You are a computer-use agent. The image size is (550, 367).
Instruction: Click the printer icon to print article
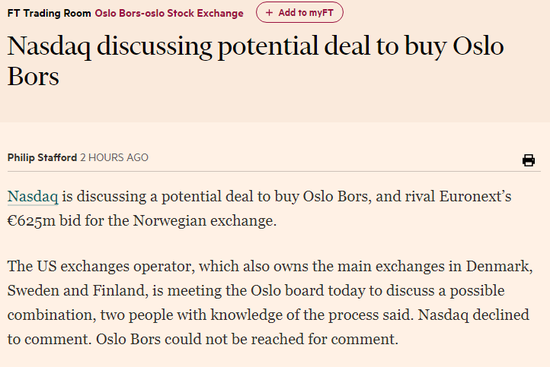tap(528, 160)
